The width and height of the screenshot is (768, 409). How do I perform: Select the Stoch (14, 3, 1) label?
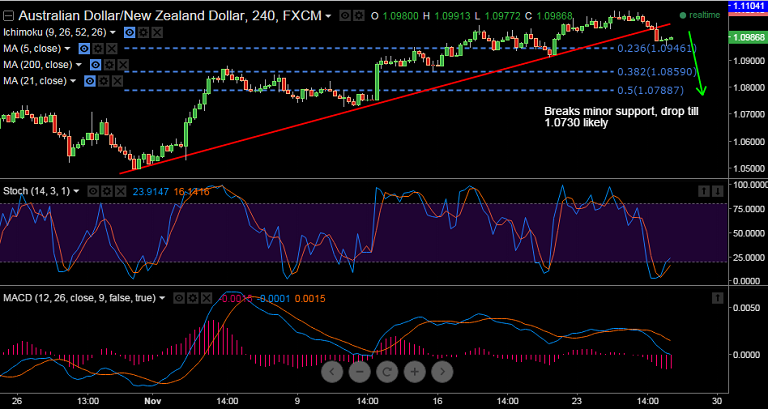(x=37, y=192)
